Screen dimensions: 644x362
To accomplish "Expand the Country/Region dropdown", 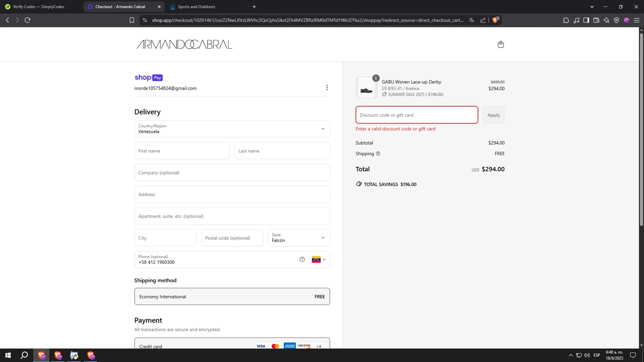I will tap(232, 129).
